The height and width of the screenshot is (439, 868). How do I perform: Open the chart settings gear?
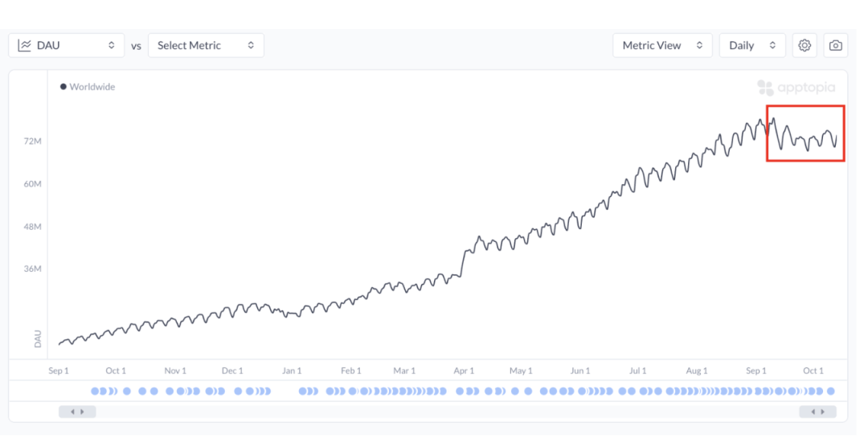805,46
